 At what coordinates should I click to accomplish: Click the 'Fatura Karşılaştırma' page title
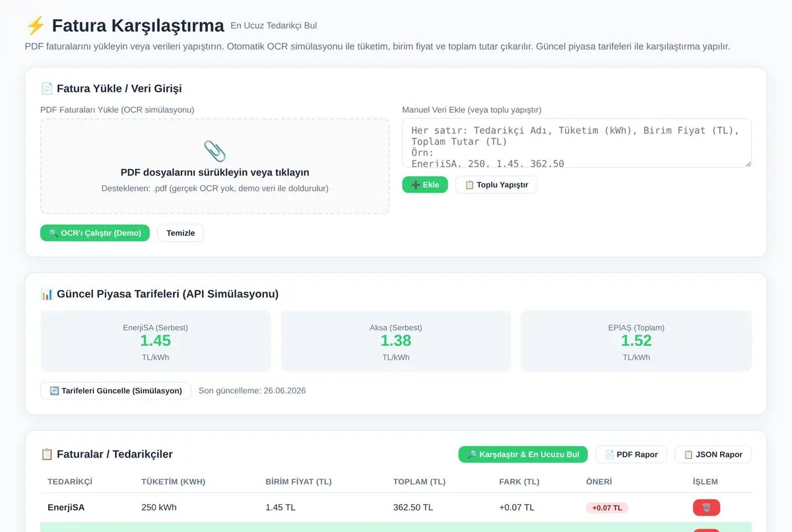pos(138,26)
